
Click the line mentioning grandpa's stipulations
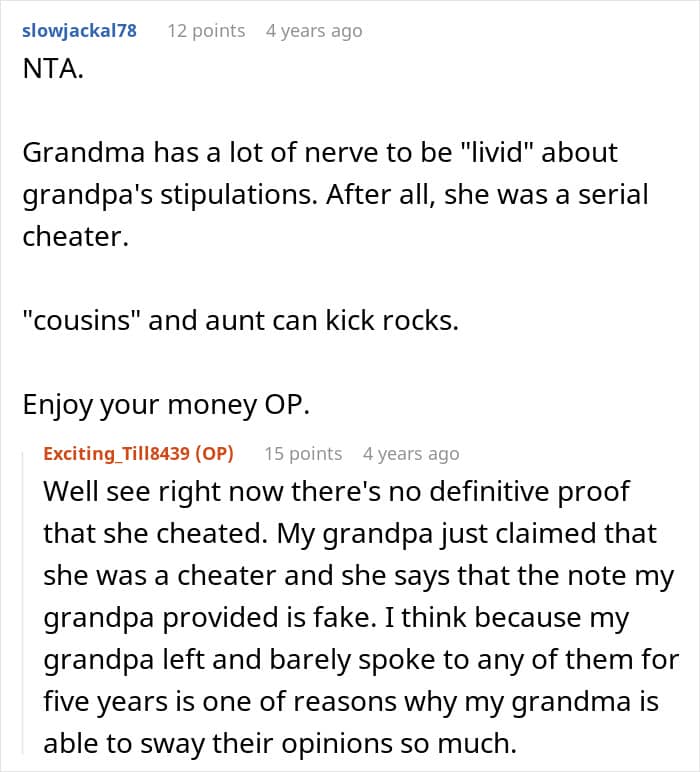[x=335, y=195]
